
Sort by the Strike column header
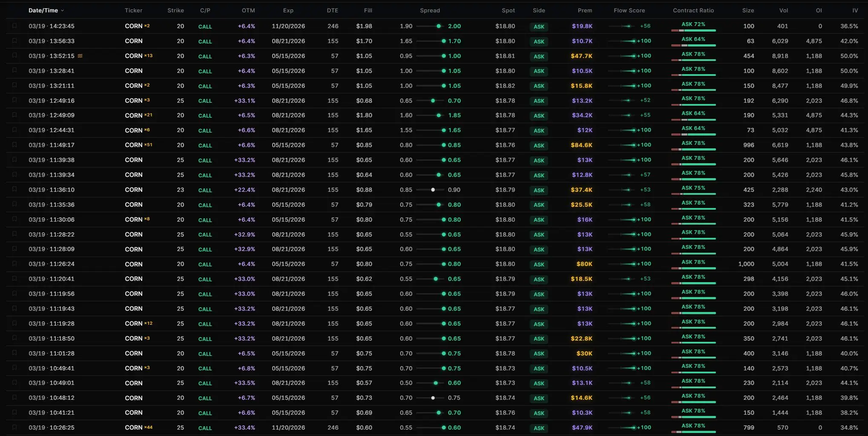175,10
